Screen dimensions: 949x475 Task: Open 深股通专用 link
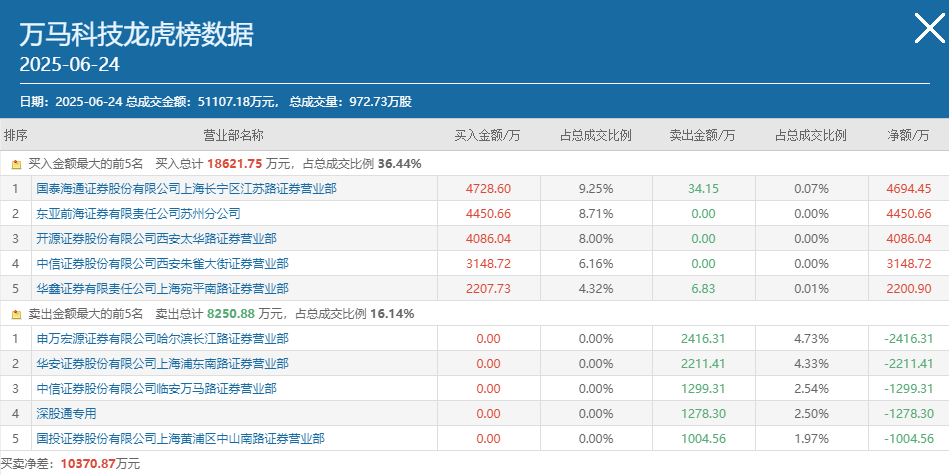[x=66, y=414]
